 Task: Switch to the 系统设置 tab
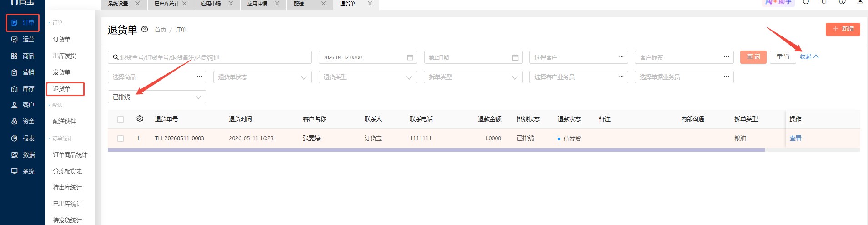[118, 4]
